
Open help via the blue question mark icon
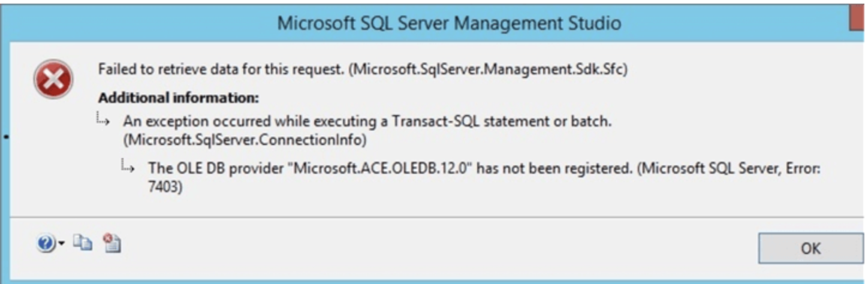click(46, 244)
